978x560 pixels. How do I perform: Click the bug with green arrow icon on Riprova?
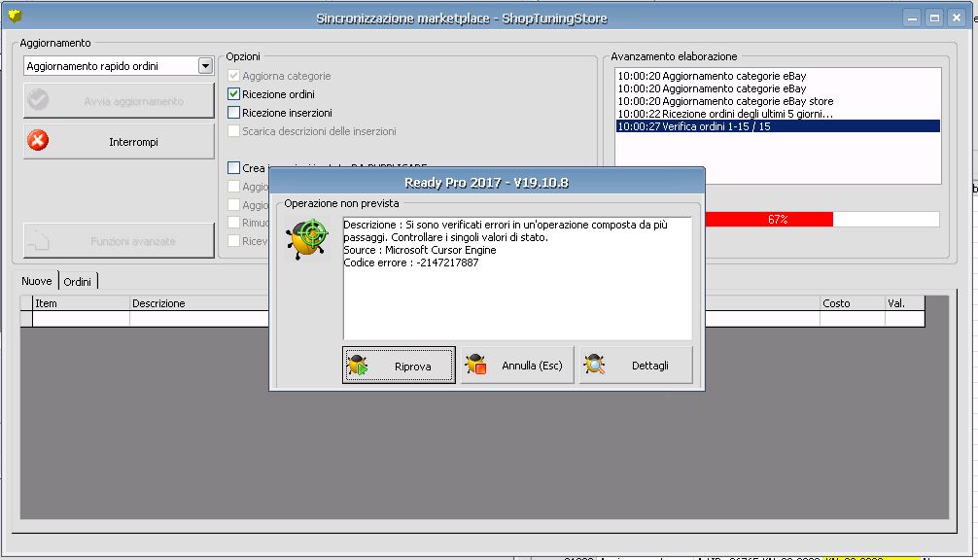pos(358,365)
